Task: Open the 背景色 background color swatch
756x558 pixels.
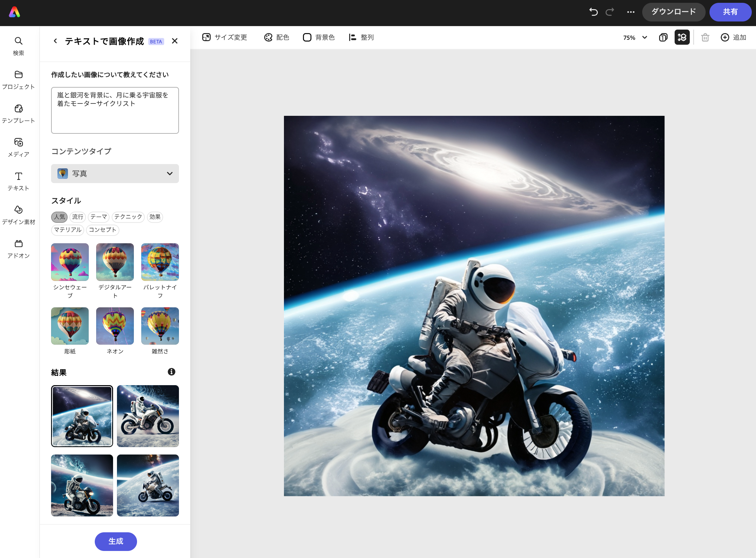Action: pos(318,37)
